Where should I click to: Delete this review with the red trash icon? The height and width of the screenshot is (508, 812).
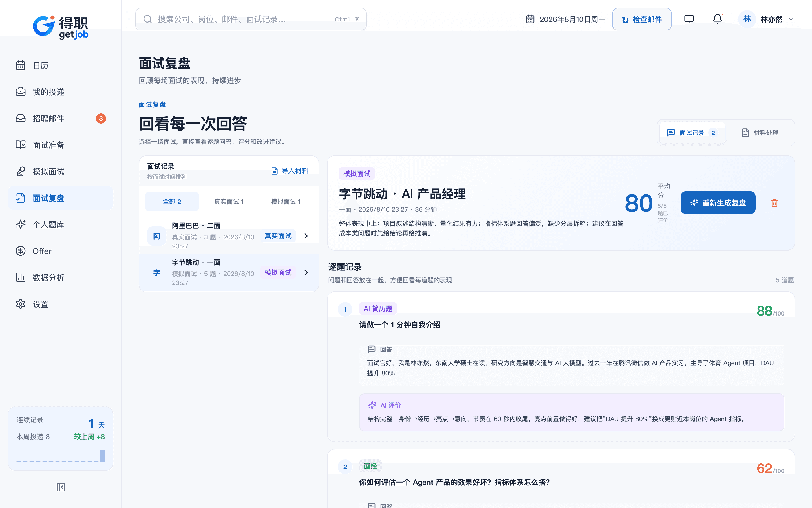pyautogui.click(x=775, y=203)
